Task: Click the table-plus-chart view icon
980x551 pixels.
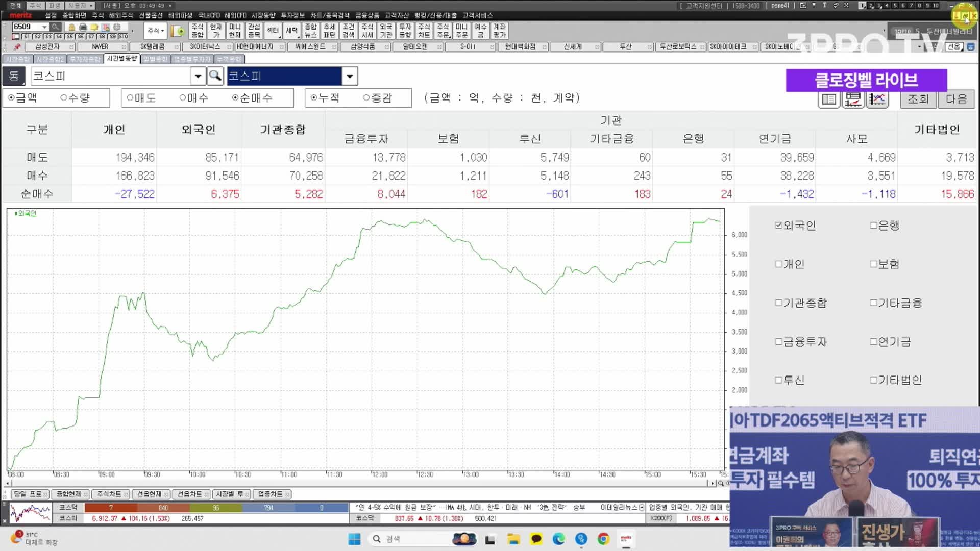Action: coord(853,99)
